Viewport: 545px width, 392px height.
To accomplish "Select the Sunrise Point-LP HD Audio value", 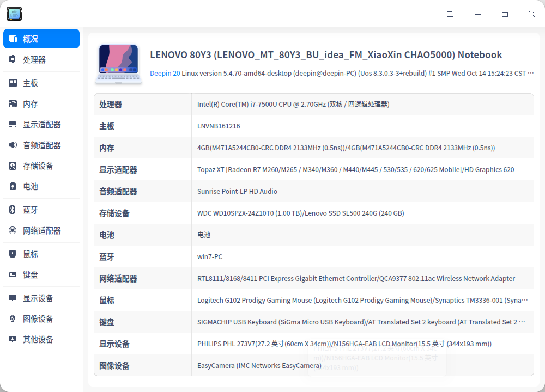I will 237,191.
